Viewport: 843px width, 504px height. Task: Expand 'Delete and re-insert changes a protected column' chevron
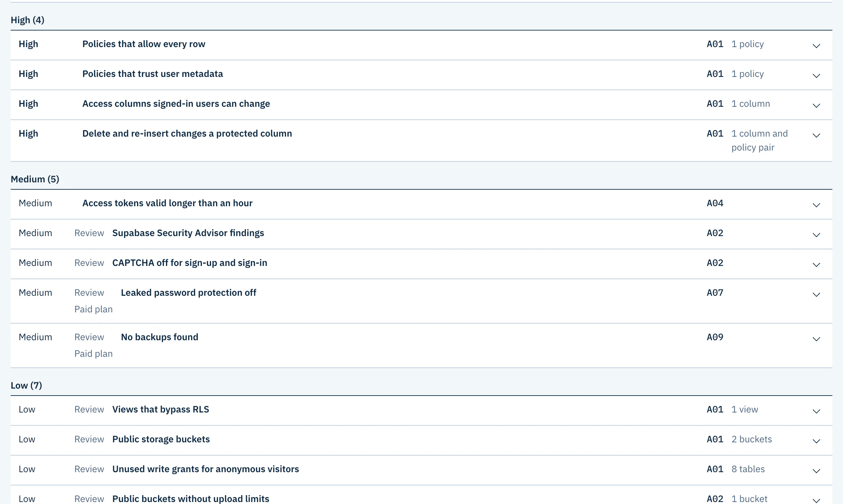pos(816,136)
